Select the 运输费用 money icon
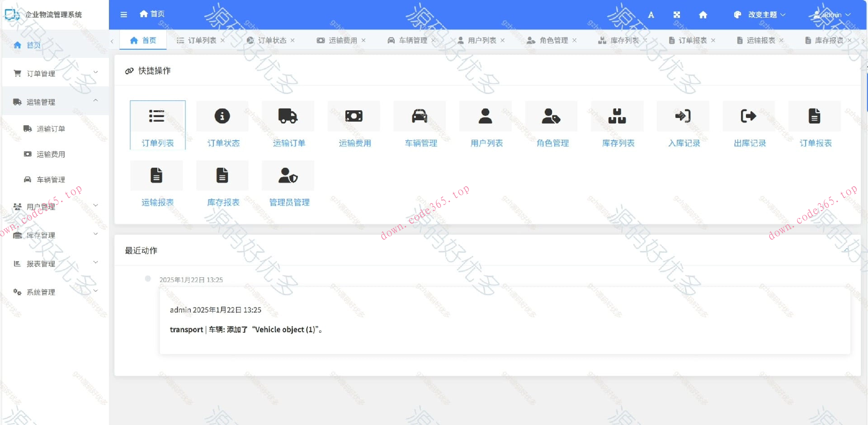This screenshot has width=868, height=425. point(354,116)
